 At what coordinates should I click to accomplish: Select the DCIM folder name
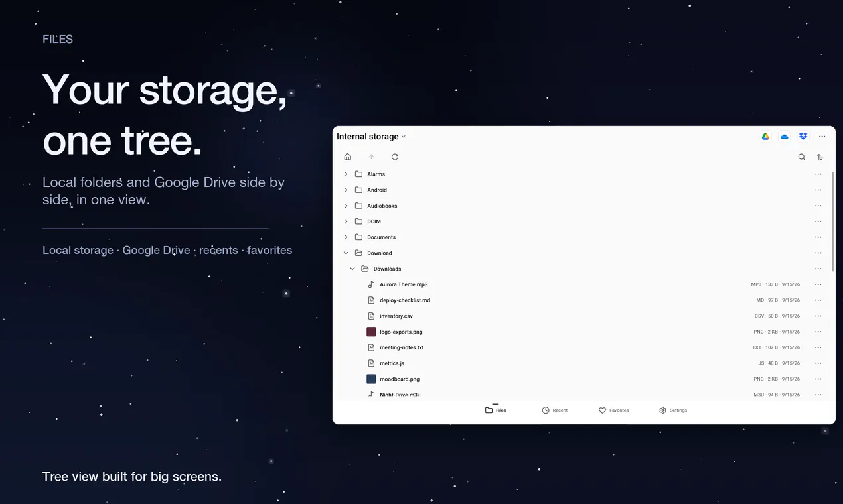pos(374,221)
